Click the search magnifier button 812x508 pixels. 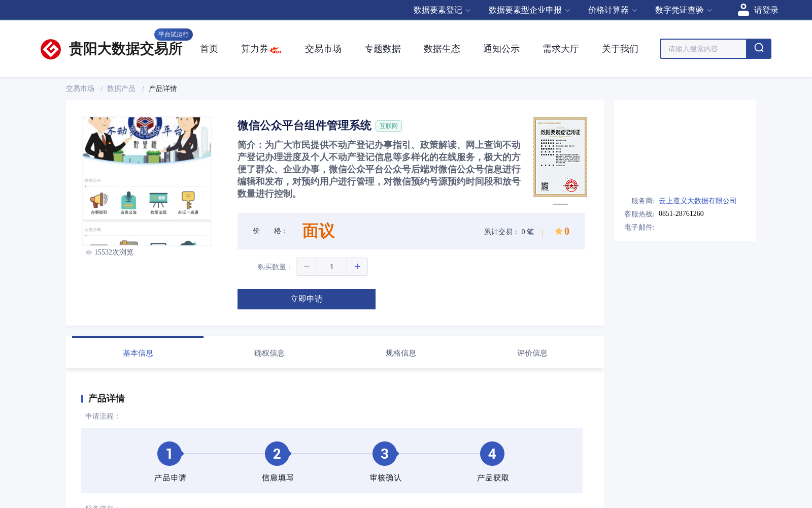pyautogui.click(x=759, y=49)
